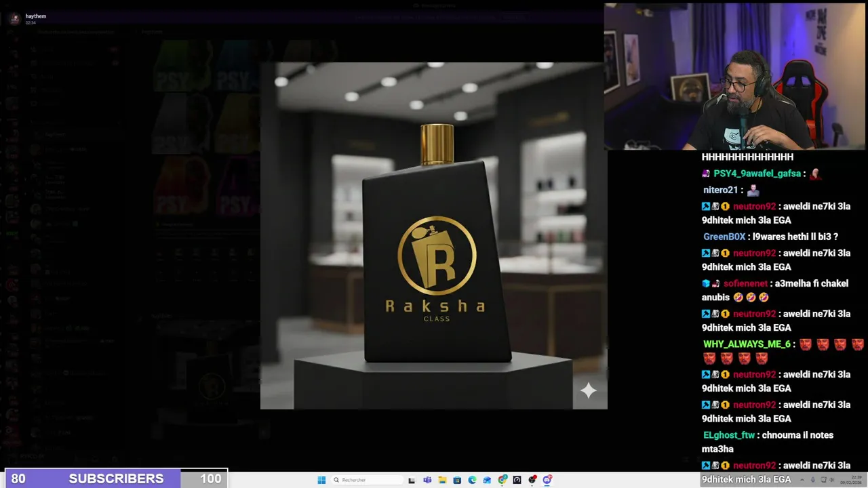Open Task View from the taskbar
This screenshot has width=868, height=488.
pos(412,480)
